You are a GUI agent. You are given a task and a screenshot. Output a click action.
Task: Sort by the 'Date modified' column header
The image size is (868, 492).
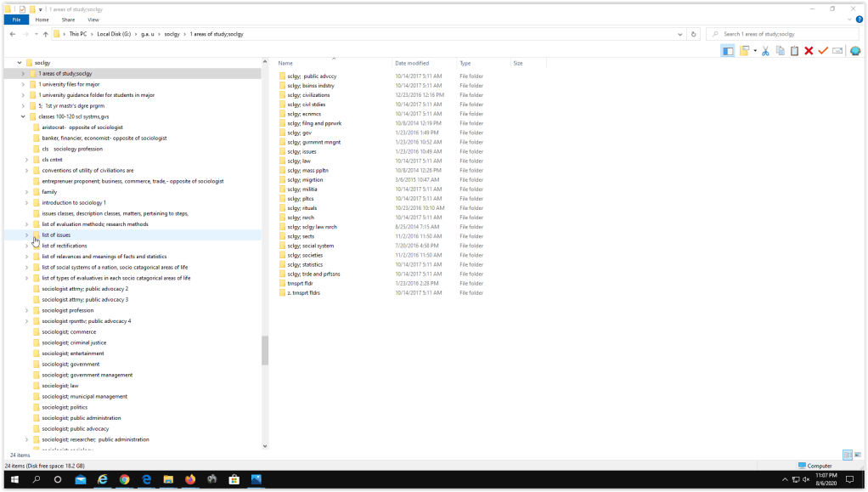tap(412, 64)
